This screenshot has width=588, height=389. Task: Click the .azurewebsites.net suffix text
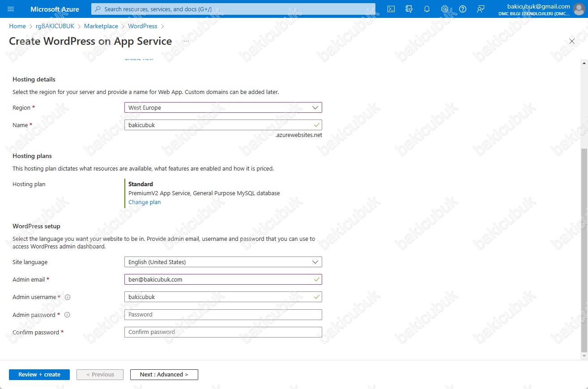[298, 135]
